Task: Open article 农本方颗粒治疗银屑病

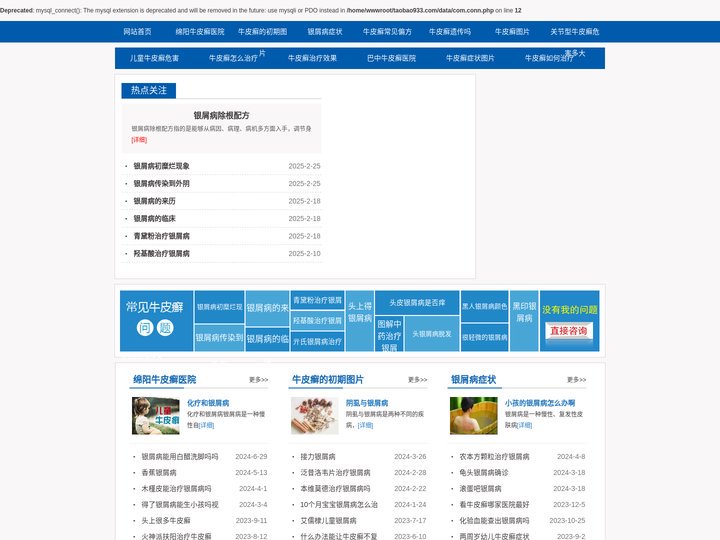Action: (494, 456)
